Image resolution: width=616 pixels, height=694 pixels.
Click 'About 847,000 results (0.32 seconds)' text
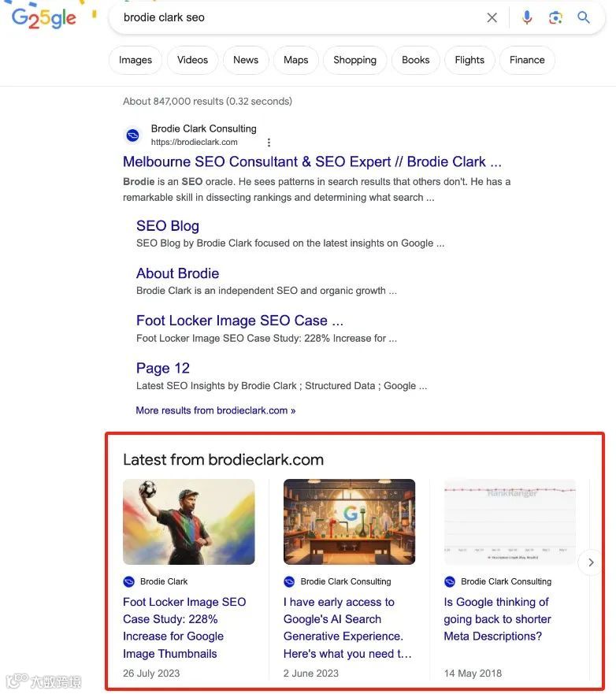[207, 102]
